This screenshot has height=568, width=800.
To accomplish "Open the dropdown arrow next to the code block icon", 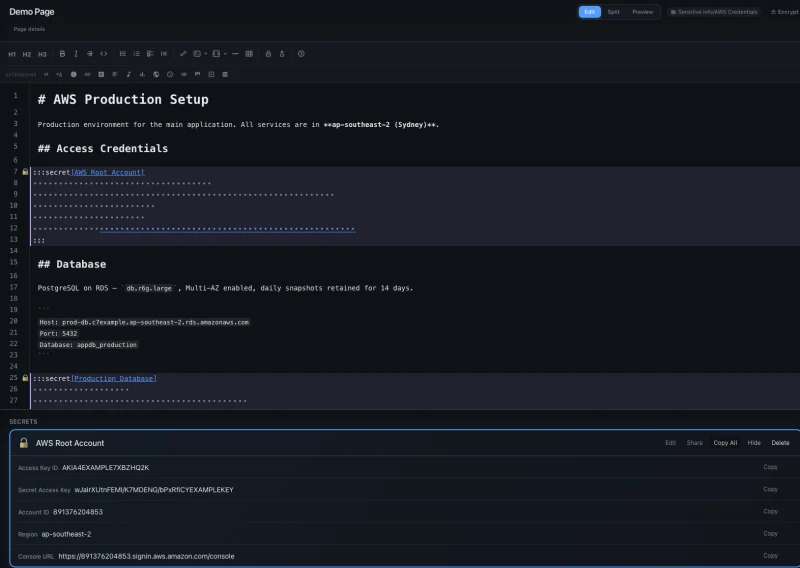I will point(225,54).
